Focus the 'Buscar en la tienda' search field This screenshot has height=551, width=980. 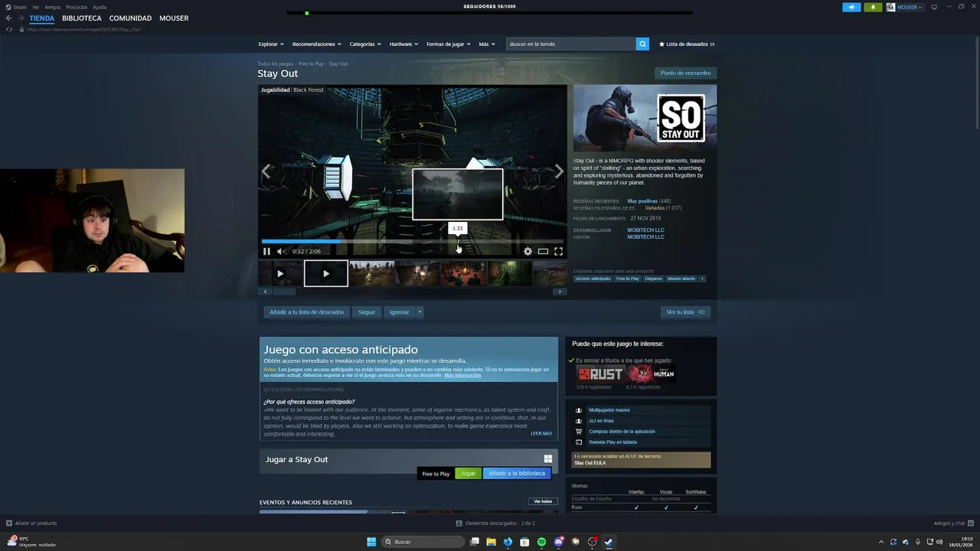570,44
